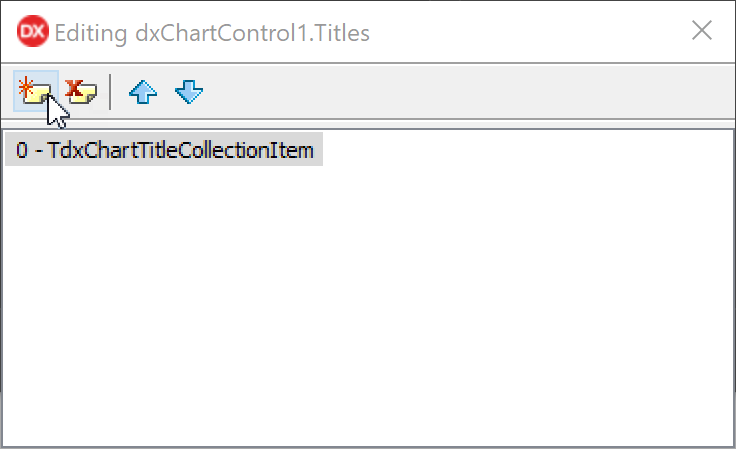Click the Add new title item icon
The width and height of the screenshot is (736, 449).
(35, 92)
